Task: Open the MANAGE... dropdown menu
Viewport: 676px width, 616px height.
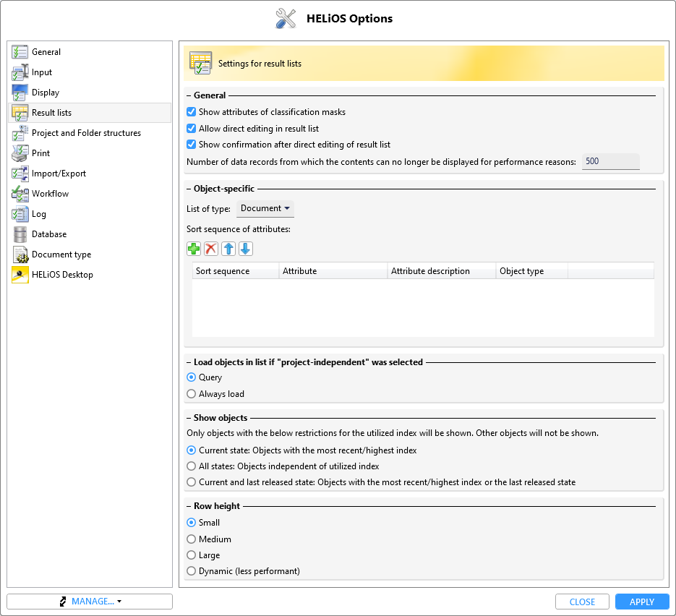Action: tap(90, 602)
